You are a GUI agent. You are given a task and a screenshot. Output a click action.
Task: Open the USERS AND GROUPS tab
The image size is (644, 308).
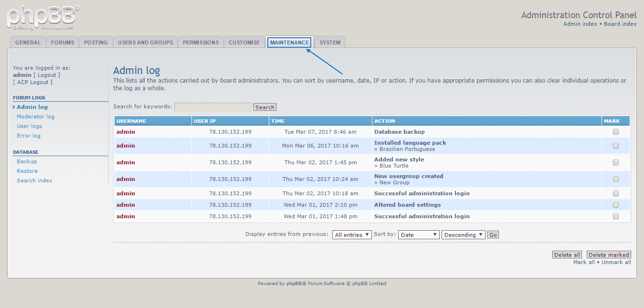145,42
